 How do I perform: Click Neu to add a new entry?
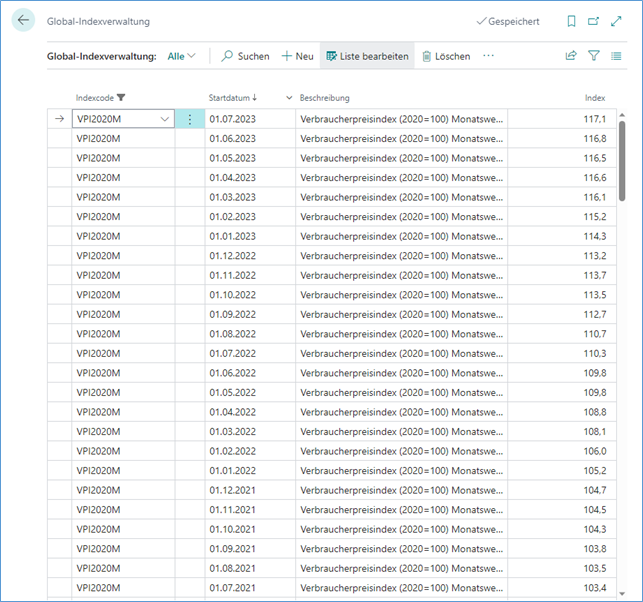(297, 57)
